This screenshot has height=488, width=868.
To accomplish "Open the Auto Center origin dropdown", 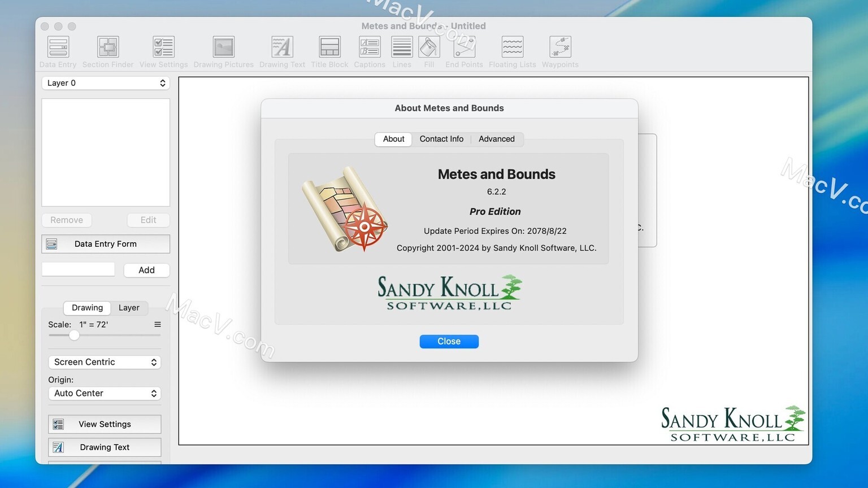I will 105,393.
